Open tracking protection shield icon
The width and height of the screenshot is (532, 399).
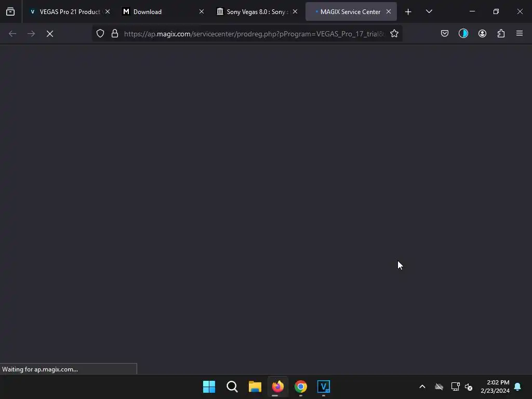point(100,34)
